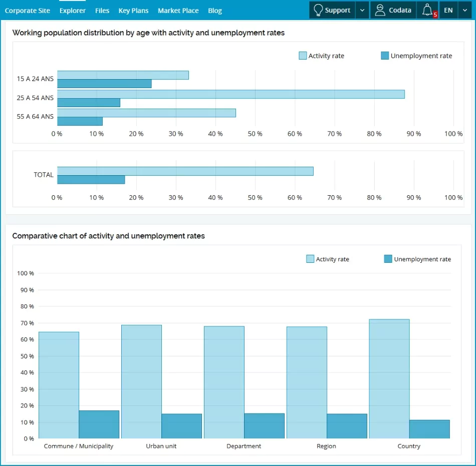The height and width of the screenshot is (466, 476).
Task: Select the Region unemployment rate column
Action: click(x=347, y=426)
